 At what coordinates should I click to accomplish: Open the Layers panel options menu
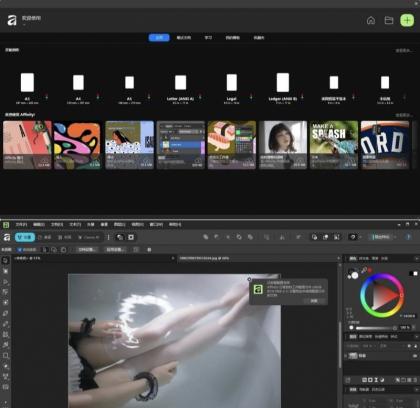[x=416, y=337]
